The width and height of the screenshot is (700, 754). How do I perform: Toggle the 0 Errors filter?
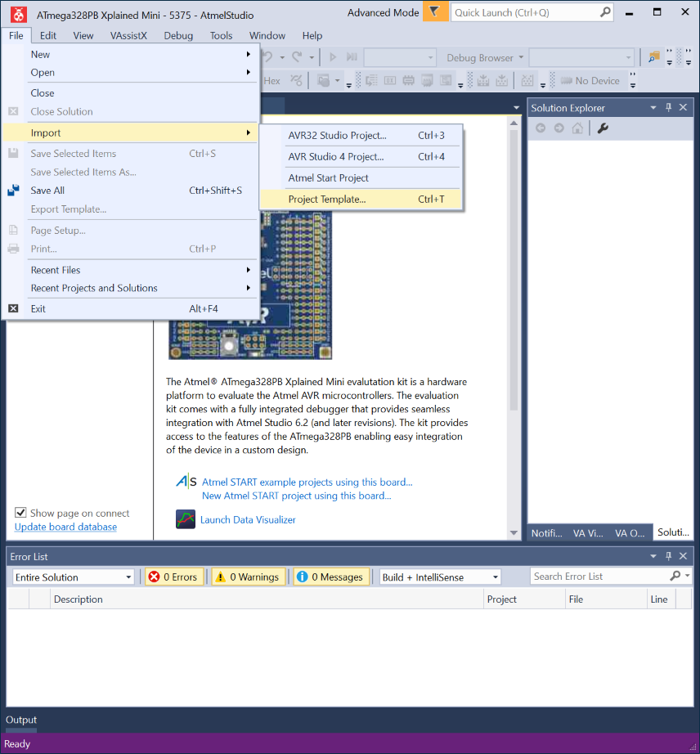(x=173, y=577)
